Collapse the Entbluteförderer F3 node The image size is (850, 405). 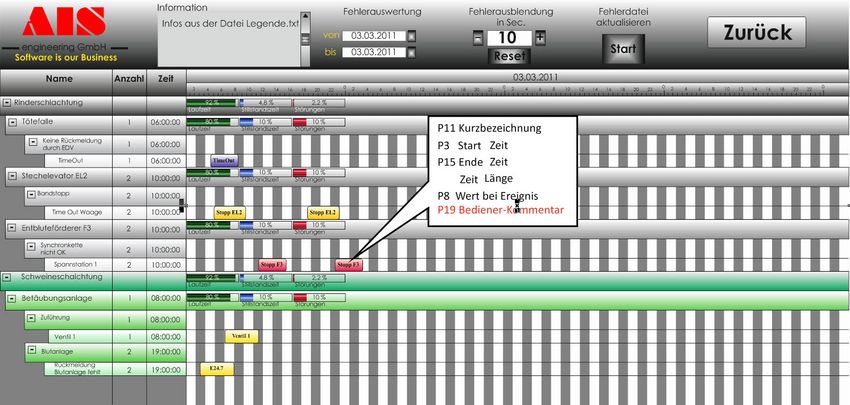(x=12, y=229)
